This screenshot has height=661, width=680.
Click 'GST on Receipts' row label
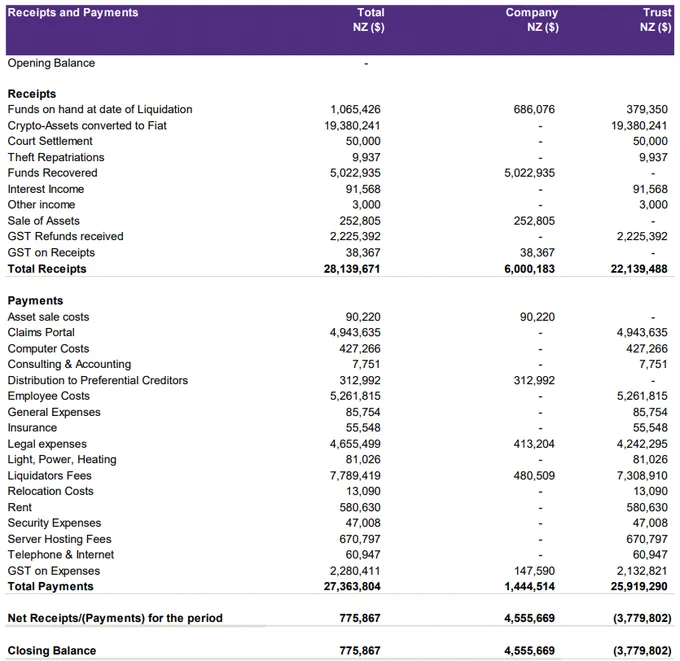click(51, 252)
